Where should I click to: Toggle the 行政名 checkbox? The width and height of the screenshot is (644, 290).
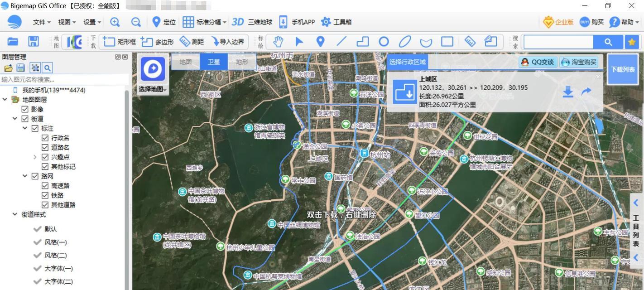(x=45, y=138)
